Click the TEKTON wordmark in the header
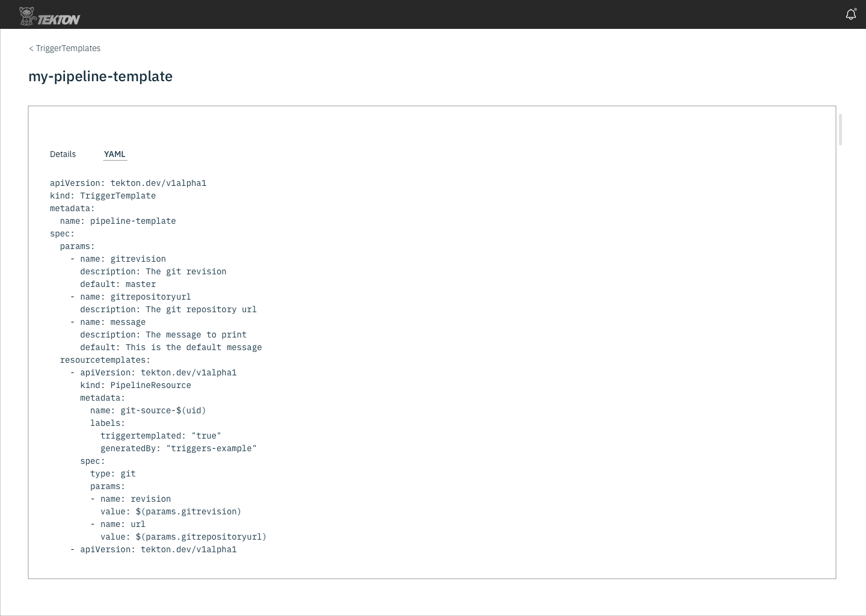 pyautogui.click(x=60, y=17)
